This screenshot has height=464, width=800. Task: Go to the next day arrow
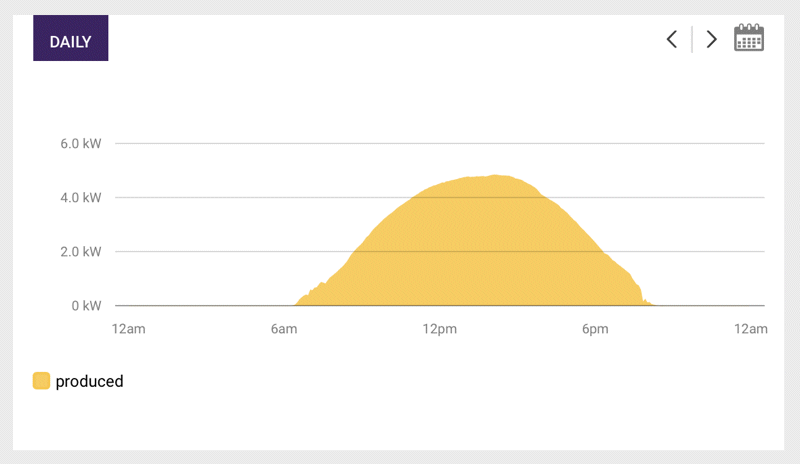pyautogui.click(x=711, y=39)
